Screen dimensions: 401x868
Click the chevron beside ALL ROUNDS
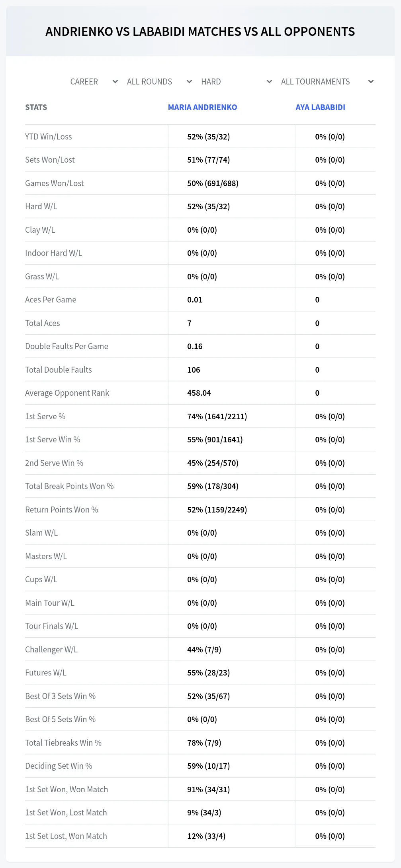pyautogui.click(x=190, y=82)
